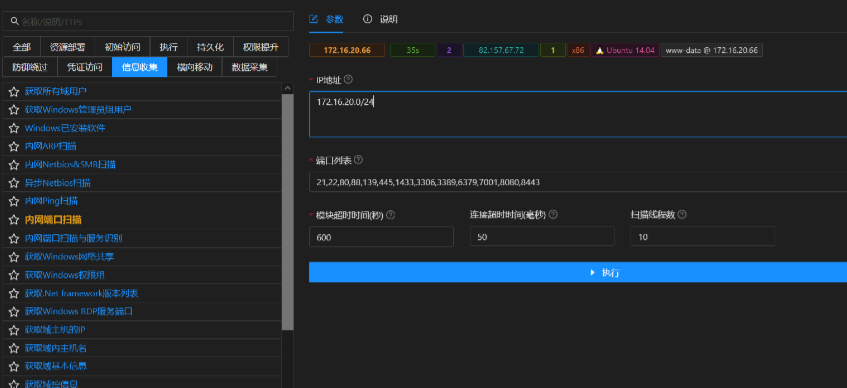This screenshot has width=847, height=388.
Task: Click the 端口列表 input field
Action: (578, 182)
